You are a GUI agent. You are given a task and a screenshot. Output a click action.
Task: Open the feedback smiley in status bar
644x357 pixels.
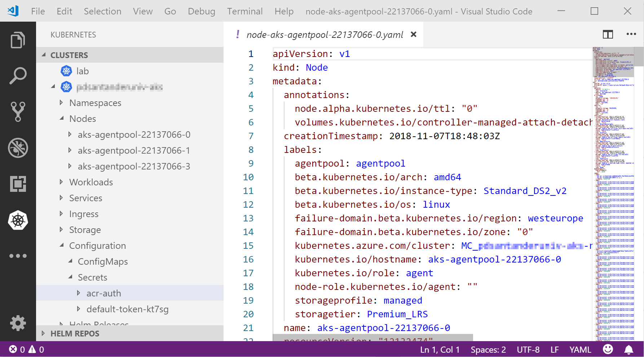pos(608,349)
